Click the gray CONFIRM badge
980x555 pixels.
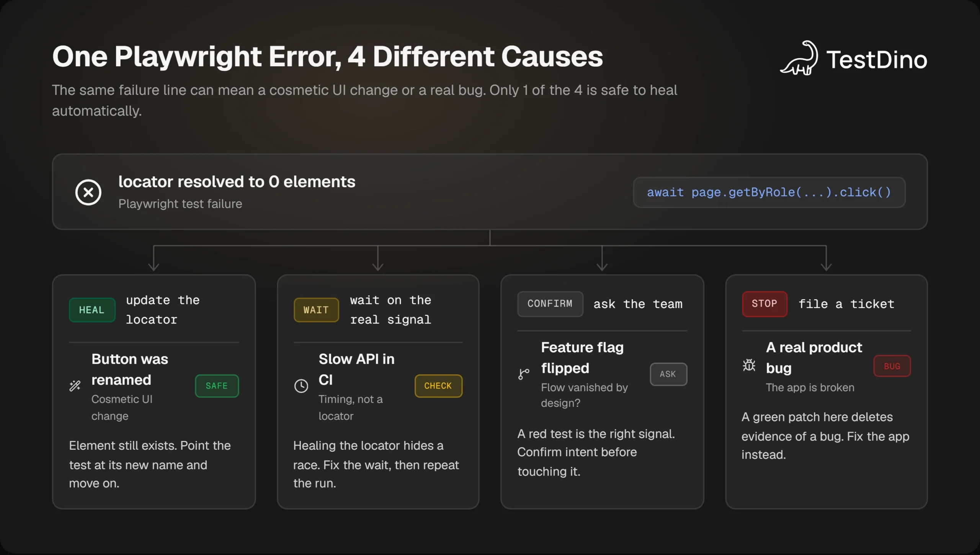click(x=550, y=304)
